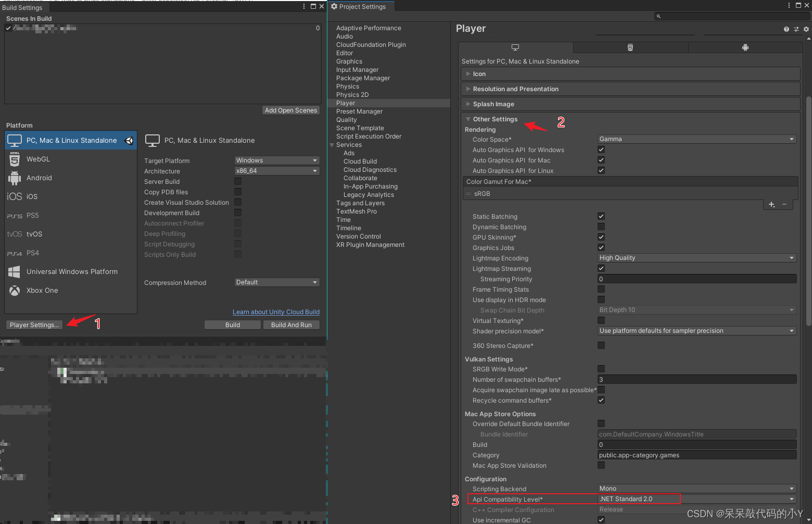Screen dimensions: 812x524
Task: Enable Copy PDB files checkbox
Action: (x=238, y=192)
